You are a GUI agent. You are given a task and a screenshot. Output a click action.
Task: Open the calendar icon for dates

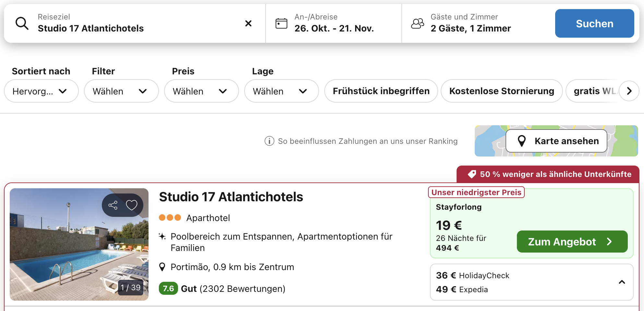click(x=281, y=23)
